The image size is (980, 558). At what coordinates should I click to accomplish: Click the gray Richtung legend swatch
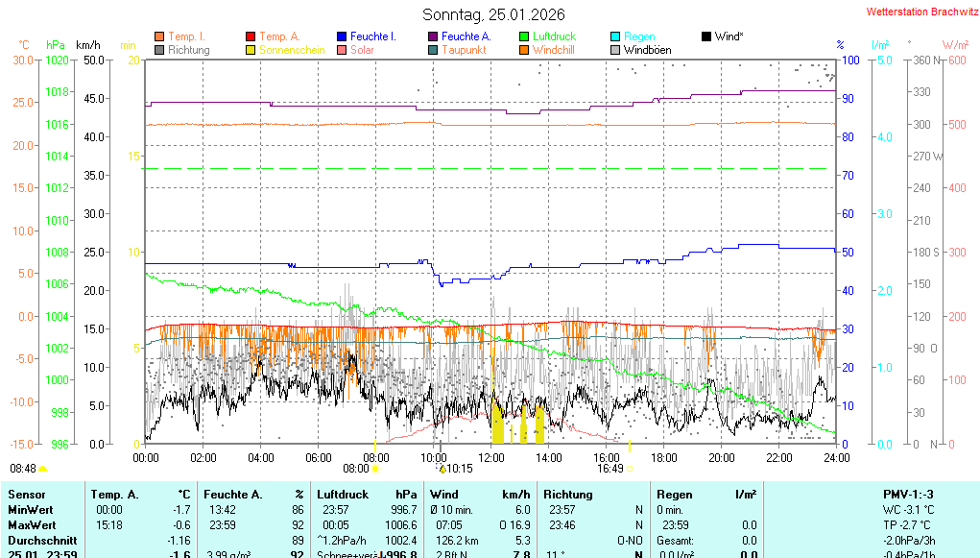point(159,50)
